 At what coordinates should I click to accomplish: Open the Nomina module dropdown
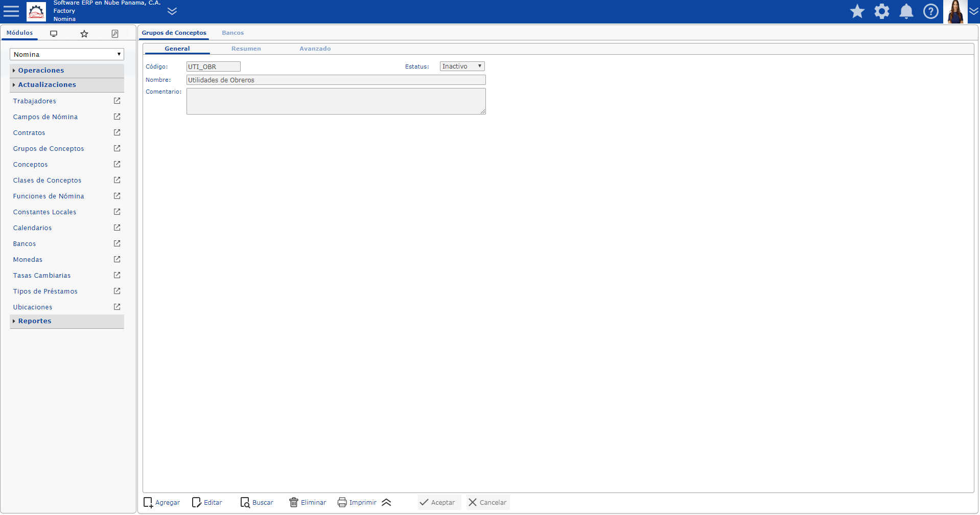tap(67, 54)
